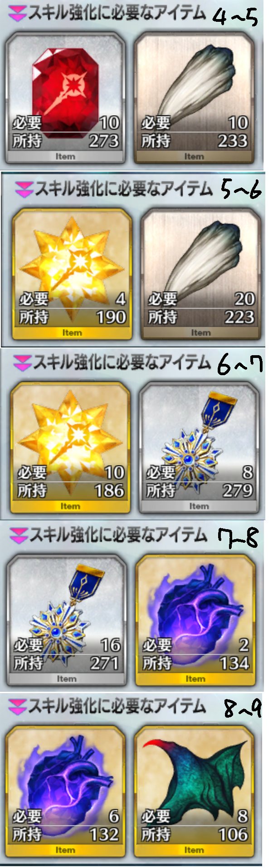Image resolution: width=273 pixels, height=868 pixels.
Task: Select the blue medal item needing 16
Action: click(x=66, y=620)
